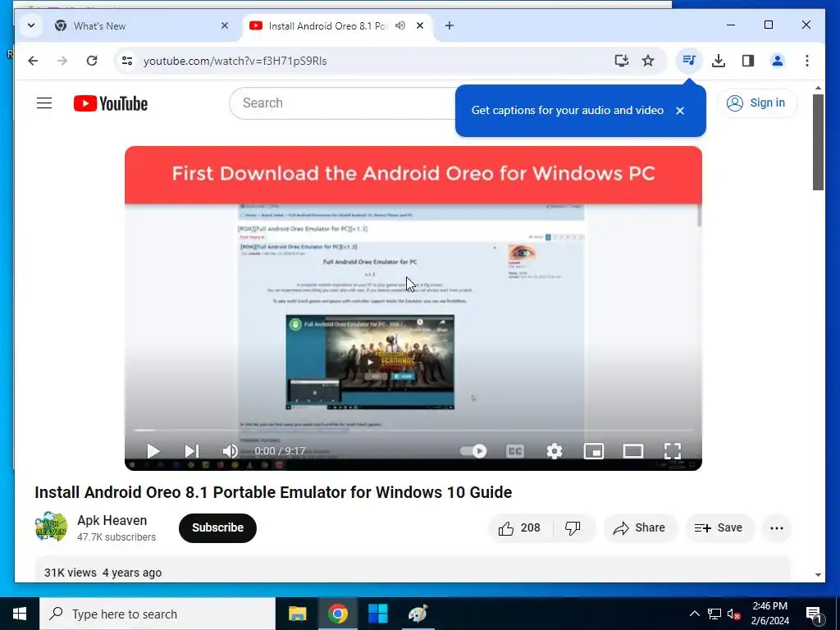The width and height of the screenshot is (840, 630).
Task: Show hidden system tray icons
Action: click(694, 614)
